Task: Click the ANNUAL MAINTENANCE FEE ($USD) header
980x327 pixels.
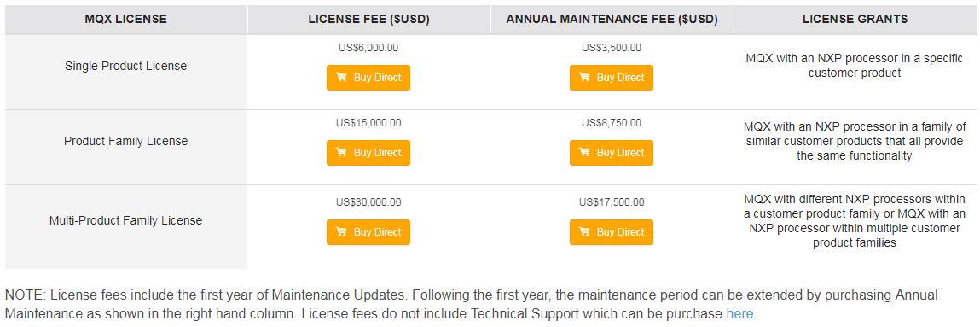Action: (x=612, y=20)
